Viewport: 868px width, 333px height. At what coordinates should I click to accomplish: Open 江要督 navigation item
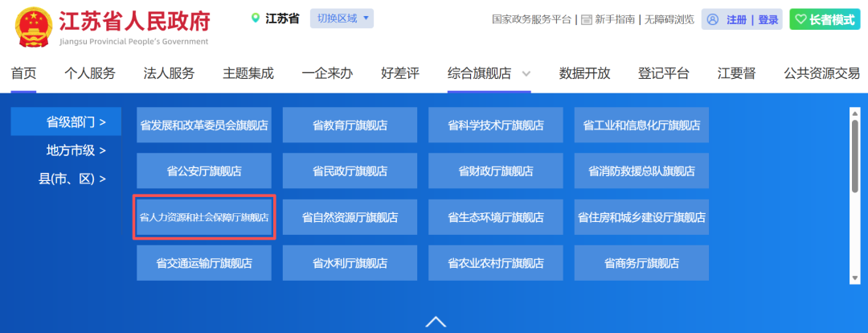[x=736, y=73]
